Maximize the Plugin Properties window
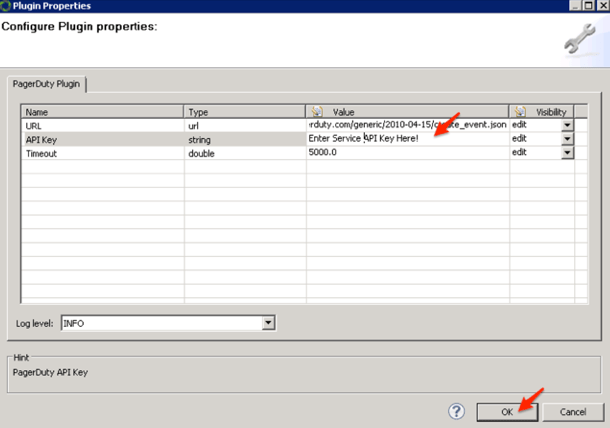 (589, 6)
